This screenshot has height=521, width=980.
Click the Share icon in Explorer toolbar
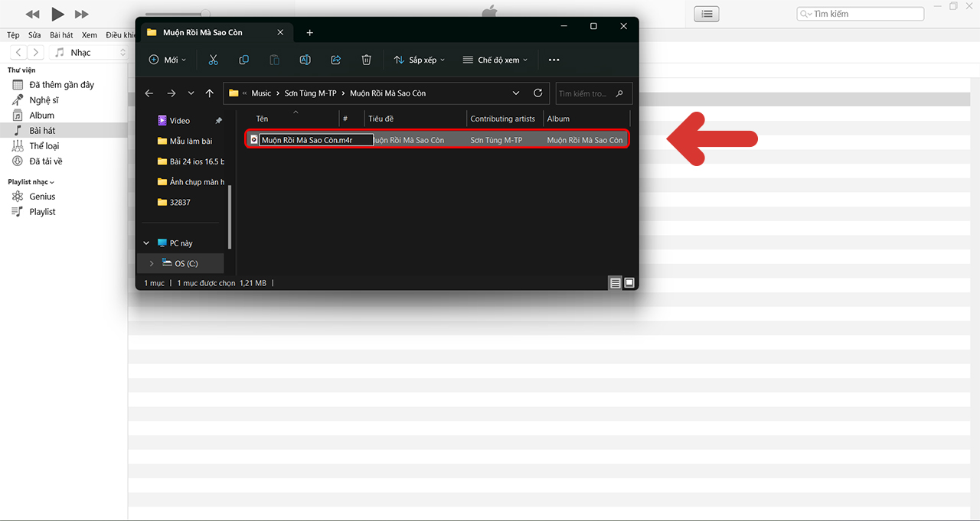pyautogui.click(x=335, y=60)
